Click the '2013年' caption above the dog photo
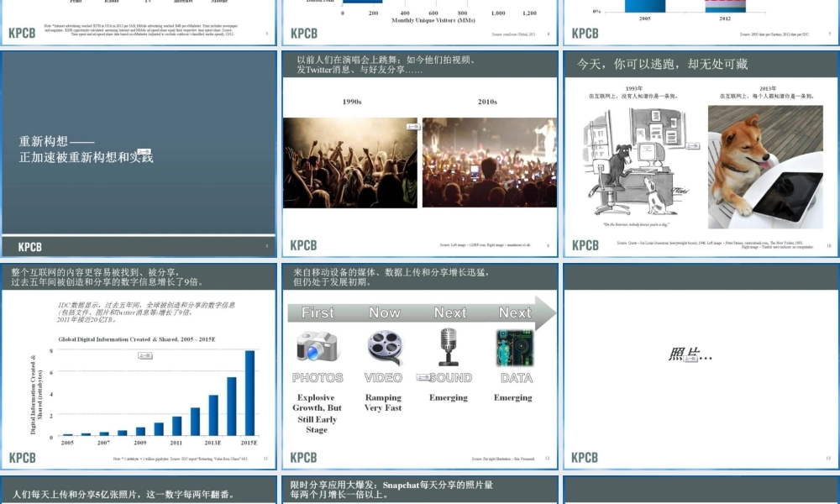Image resolution: width=840 pixels, height=504 pixels. (x=768, y=89)
